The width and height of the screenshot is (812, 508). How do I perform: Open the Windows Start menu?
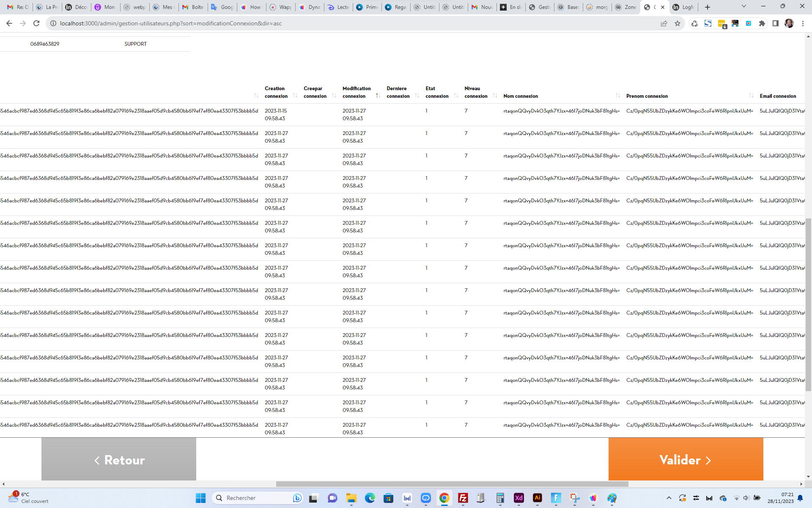(200, 498)
